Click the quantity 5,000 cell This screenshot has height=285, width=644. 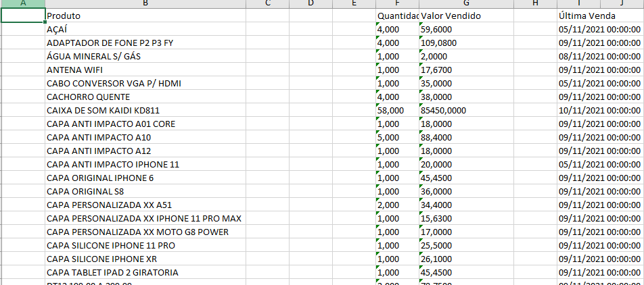398,137
